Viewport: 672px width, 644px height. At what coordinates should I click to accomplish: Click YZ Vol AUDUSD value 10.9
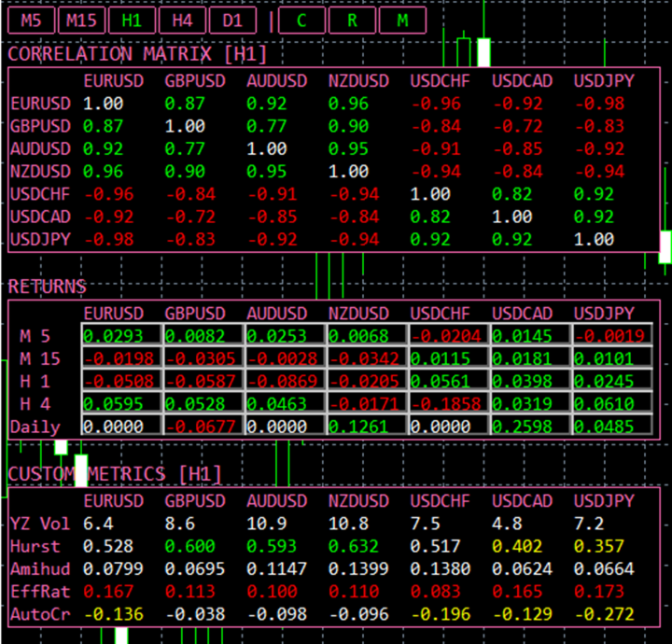tap(267, 524)
